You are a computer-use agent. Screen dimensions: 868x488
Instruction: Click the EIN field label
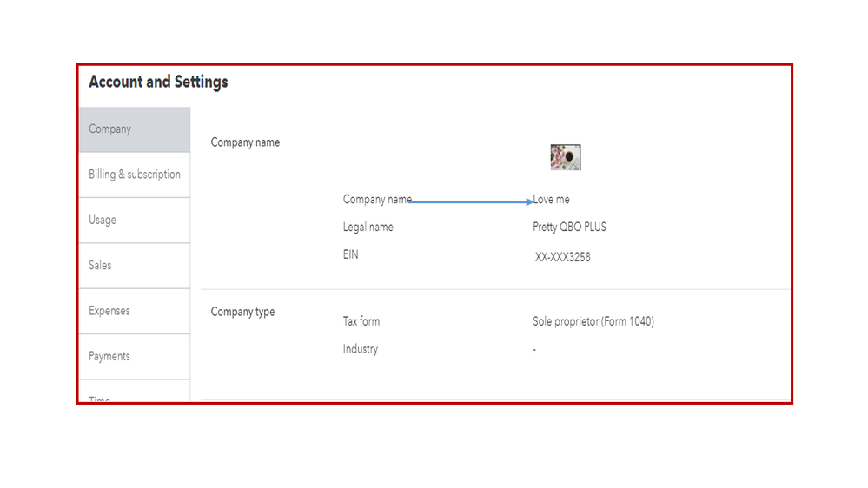click(x=351, y=255)
